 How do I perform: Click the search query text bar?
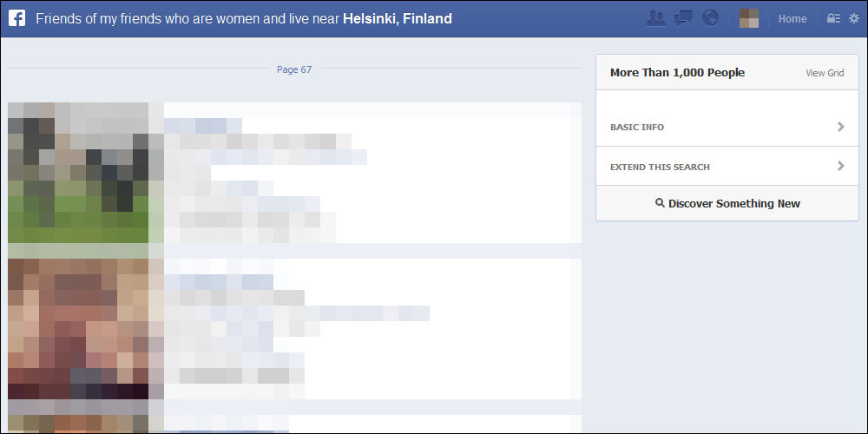244,19
